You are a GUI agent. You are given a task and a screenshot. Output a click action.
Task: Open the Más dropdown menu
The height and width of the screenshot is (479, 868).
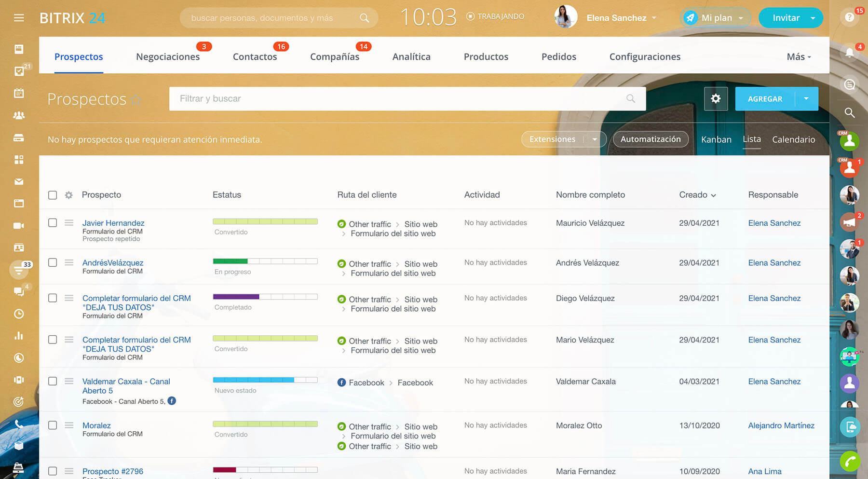click(799, 57)
